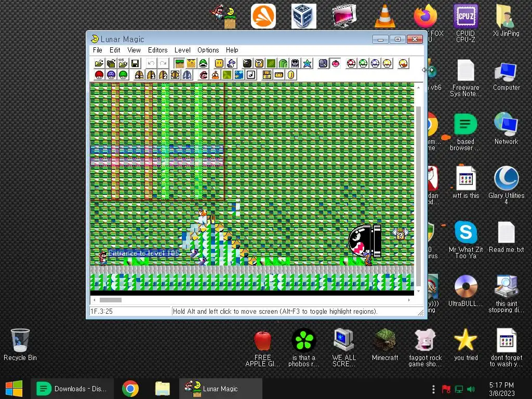The width and height of the screenshot is (532, 399).
Task: Click the green bush tile toolbar icon
Action: click(x=271, y=63)
